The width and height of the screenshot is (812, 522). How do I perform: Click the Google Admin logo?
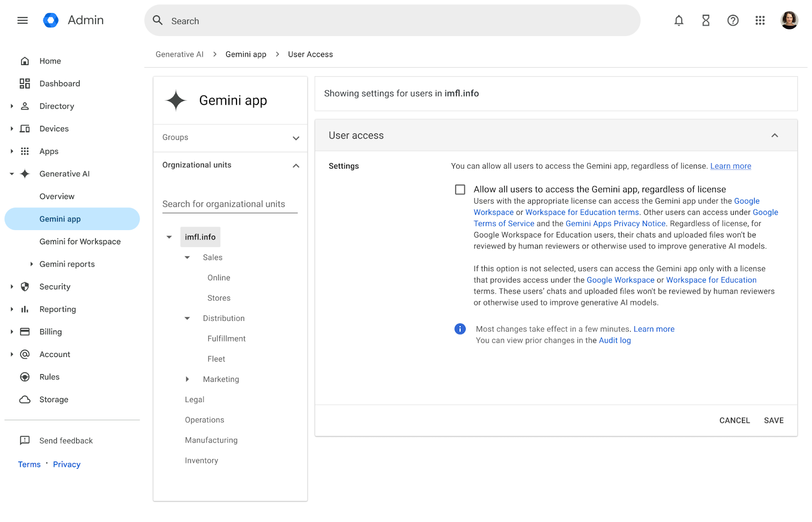coord(51,20)
